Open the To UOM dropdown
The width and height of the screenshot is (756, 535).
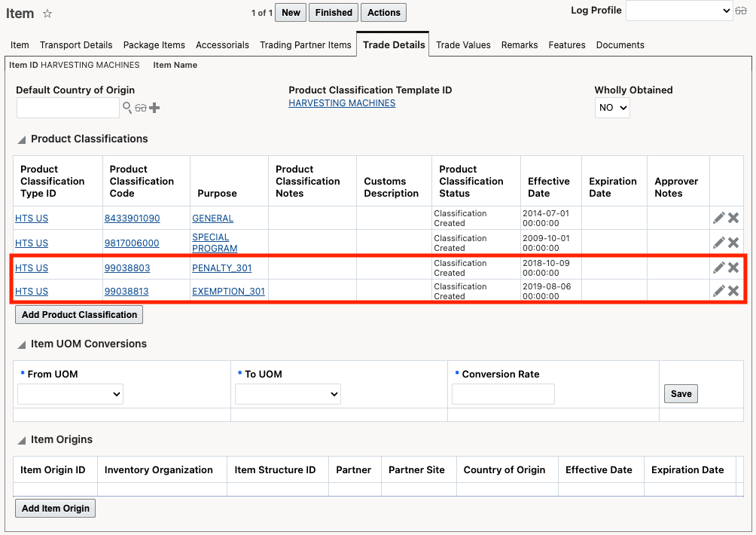288,394
